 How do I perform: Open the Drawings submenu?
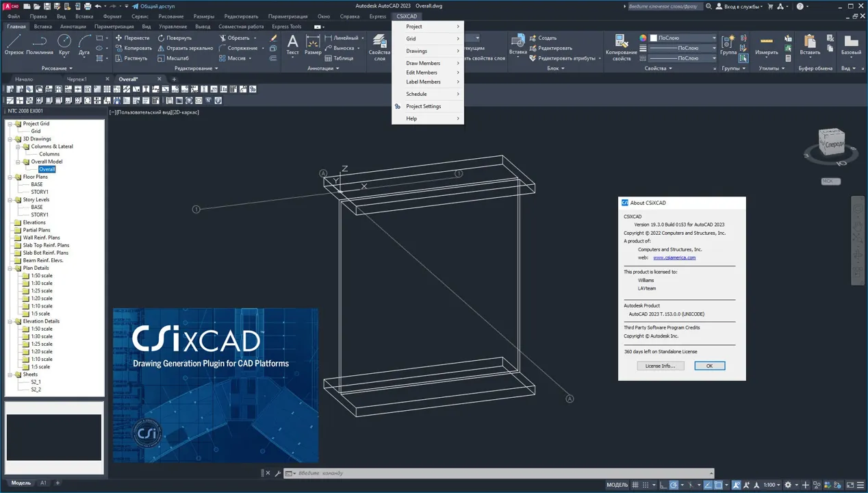point(428,51)
